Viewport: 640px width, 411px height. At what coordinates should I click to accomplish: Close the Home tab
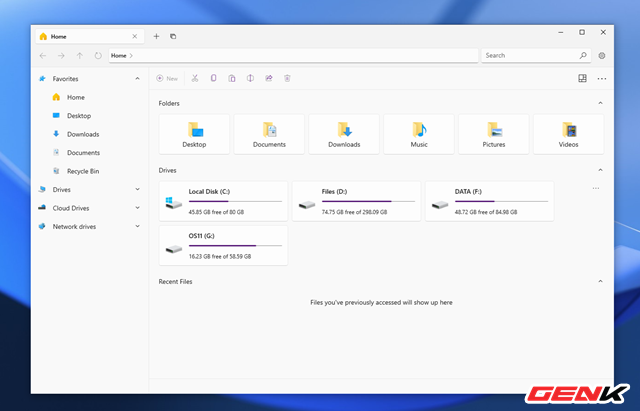pos(135,36)
